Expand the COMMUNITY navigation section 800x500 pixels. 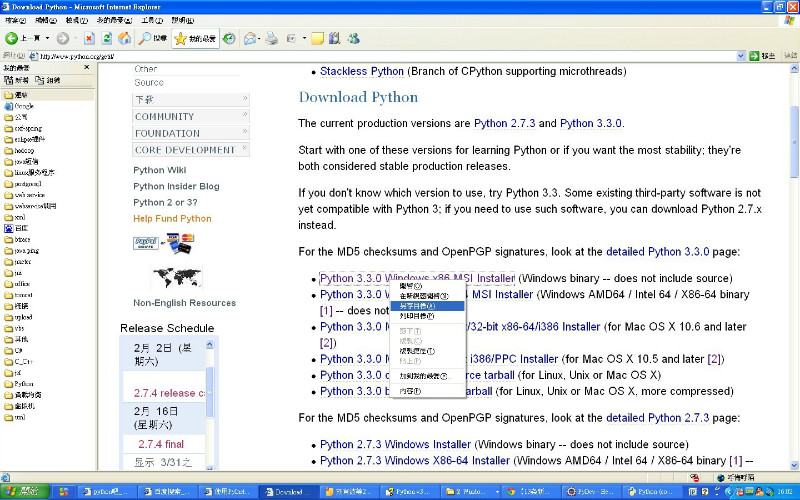pos(191,116)
